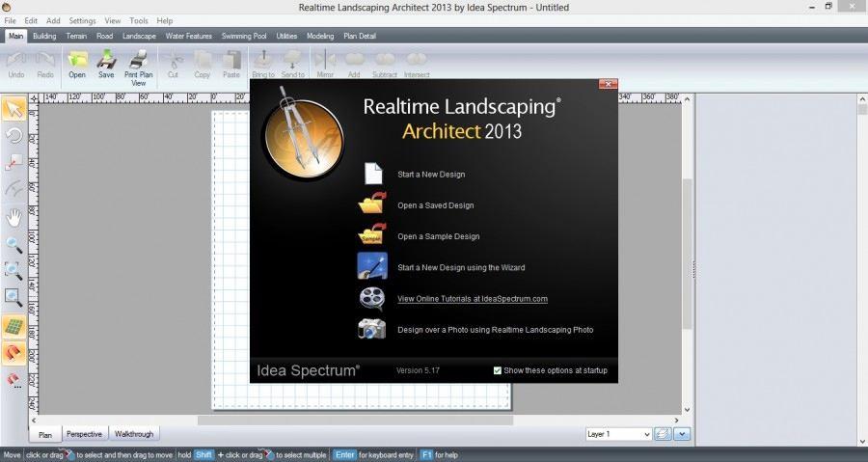Click the magnifier zoom tool
Screen dimensions: 868x462
point(14,243)
